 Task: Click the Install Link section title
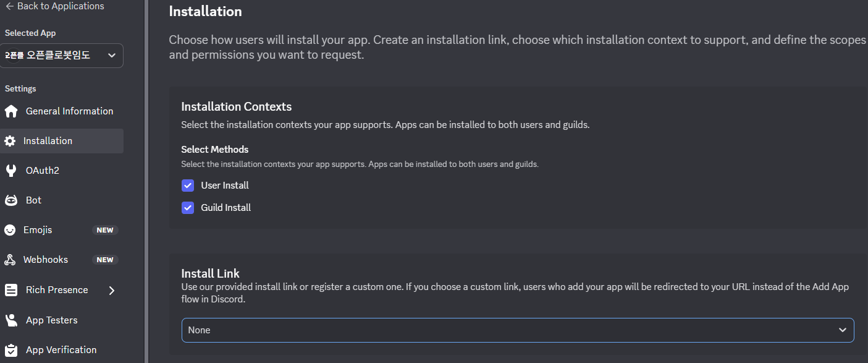point(211,273)
